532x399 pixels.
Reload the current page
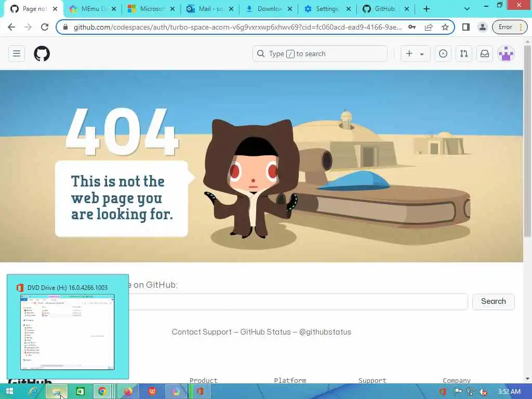[x=45, y=27]
